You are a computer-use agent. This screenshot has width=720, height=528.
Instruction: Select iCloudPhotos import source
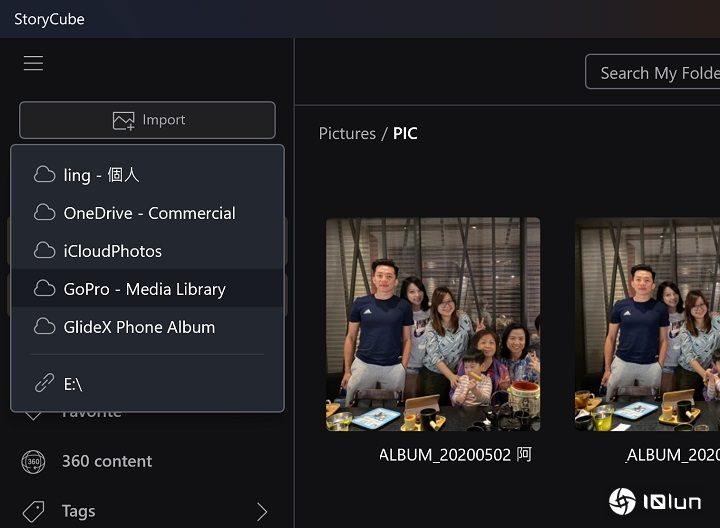[x=112, y=251]
